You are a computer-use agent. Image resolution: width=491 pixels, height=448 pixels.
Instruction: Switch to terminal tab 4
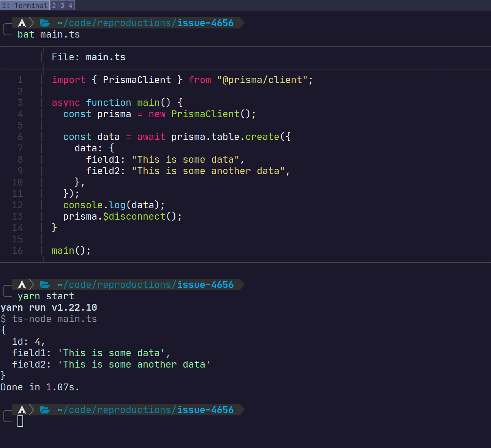coord(70,5)
